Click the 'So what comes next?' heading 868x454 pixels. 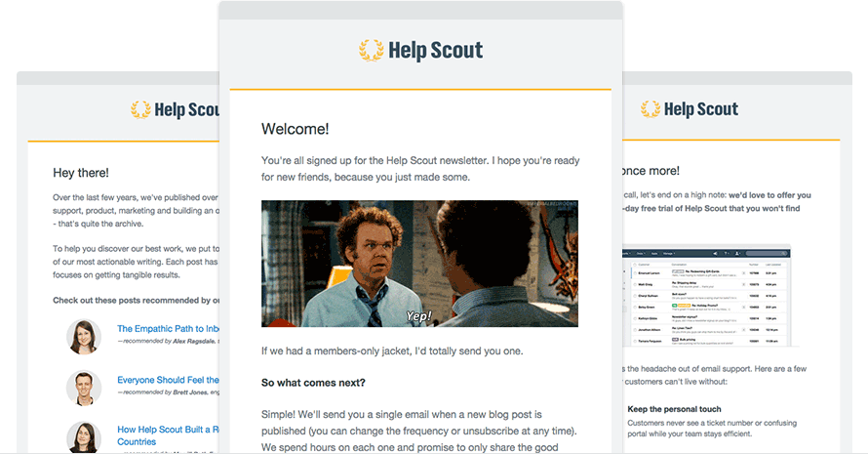pyautogui.click(x=313, y=383)
